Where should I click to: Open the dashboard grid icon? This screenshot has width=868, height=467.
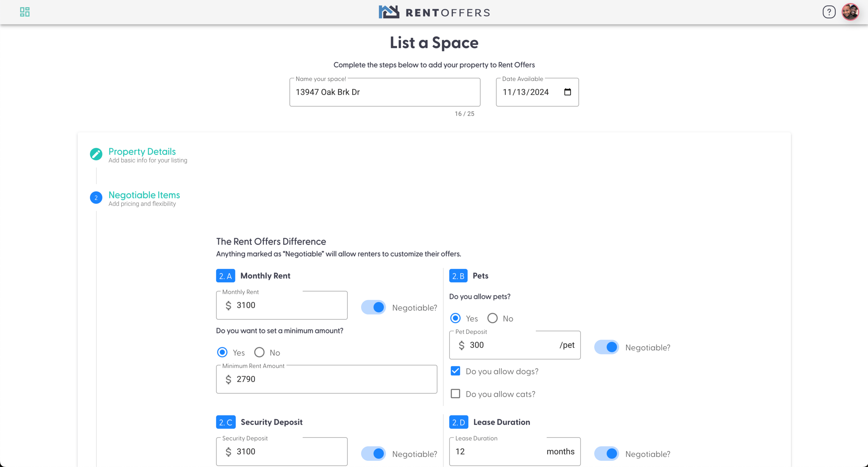pyautogui.click(x=25, y=12)
